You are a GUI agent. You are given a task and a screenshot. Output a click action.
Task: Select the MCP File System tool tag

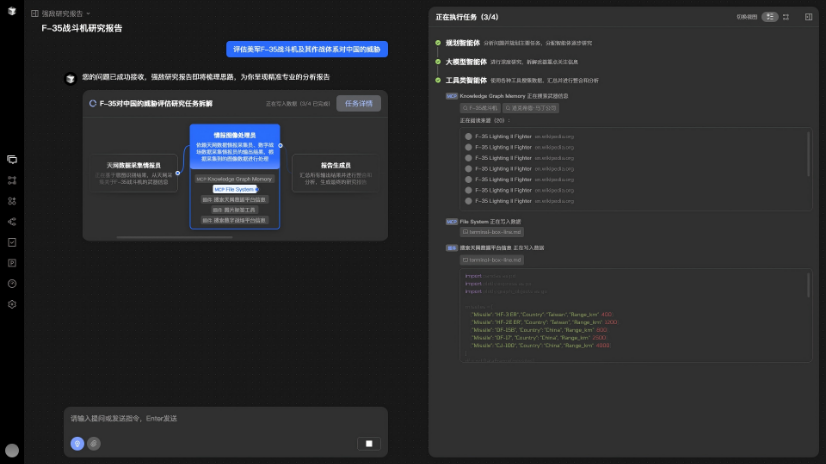click(234, 188)
